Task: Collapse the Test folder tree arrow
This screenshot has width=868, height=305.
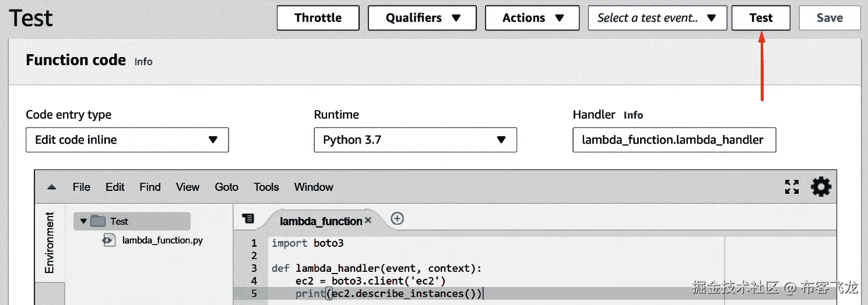Action: (83, 221)
